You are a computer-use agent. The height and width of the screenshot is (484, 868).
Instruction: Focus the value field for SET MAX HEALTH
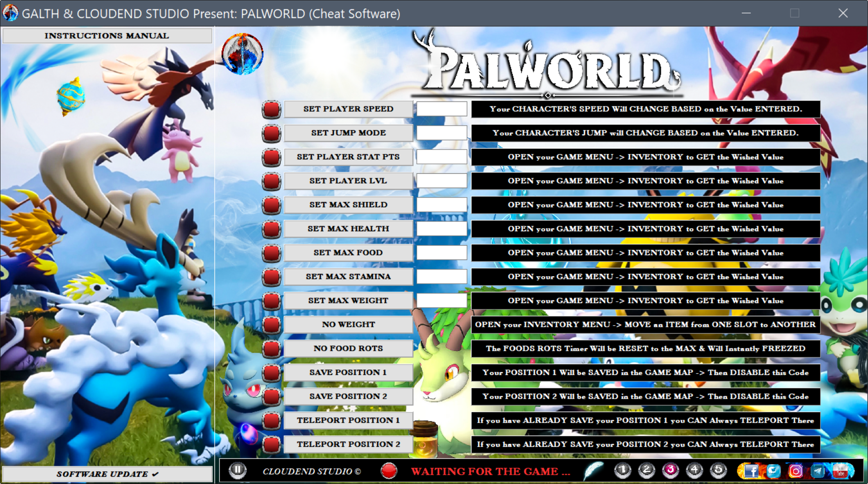(442, 229)
